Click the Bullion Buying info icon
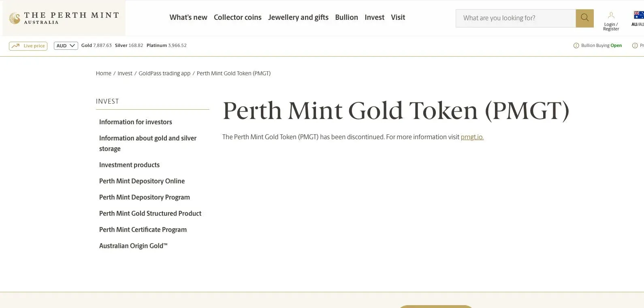This screenshot has height=308, width=644. tap(576, 45)
